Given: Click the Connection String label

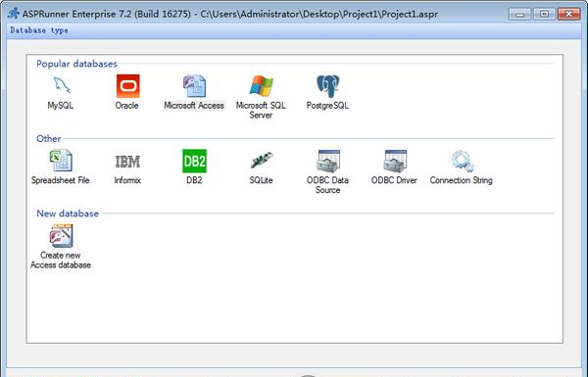Looking at the screenshot, I should [x=462, y=180].
